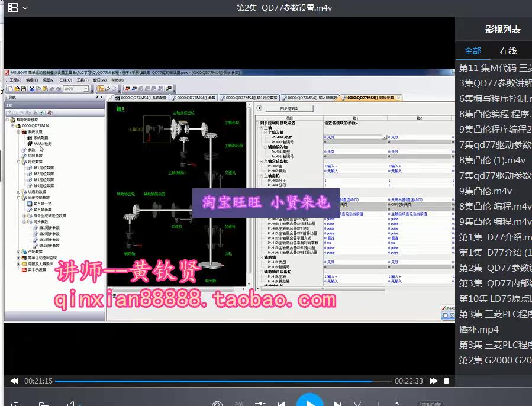The width and height of the screenshot is (532, 406).
Task: Open the 在线(O) menu in MELSOFT
Action: pos(66,80)
